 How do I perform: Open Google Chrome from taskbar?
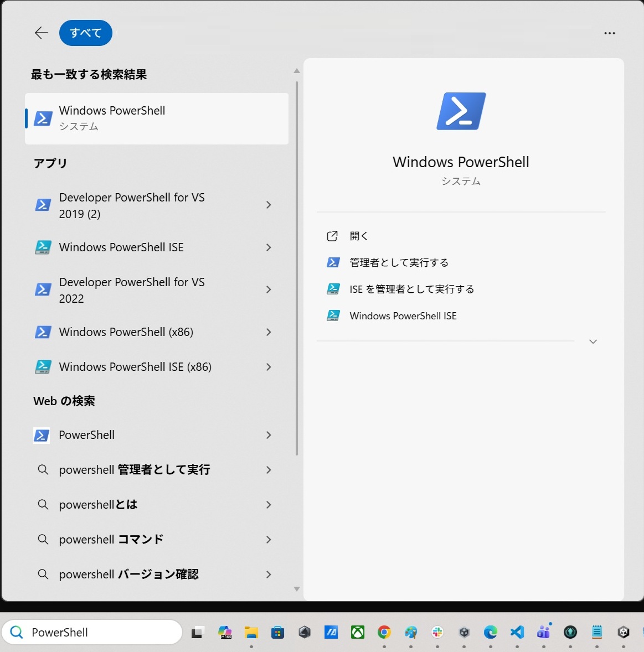point(384,632)
